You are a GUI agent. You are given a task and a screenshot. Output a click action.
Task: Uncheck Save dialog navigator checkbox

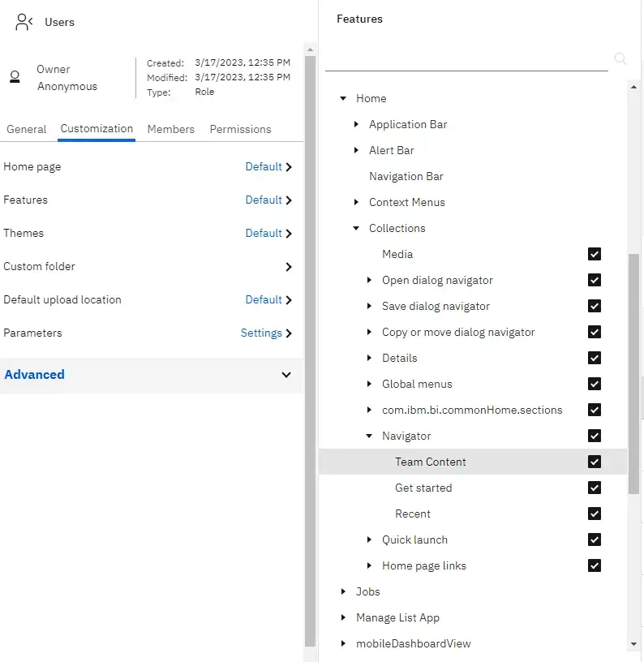coord(595,306)
